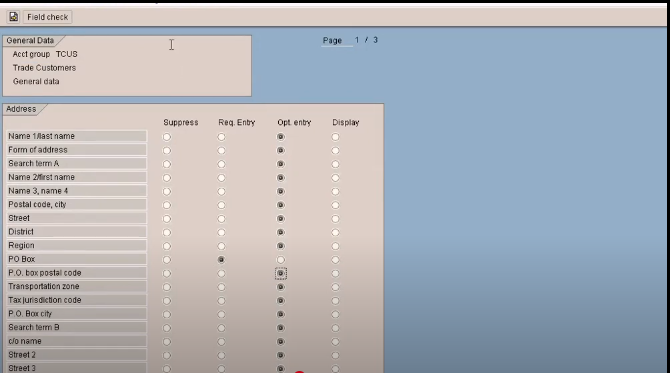
Task: Select Suppress for Street
Action: (167, 219)
